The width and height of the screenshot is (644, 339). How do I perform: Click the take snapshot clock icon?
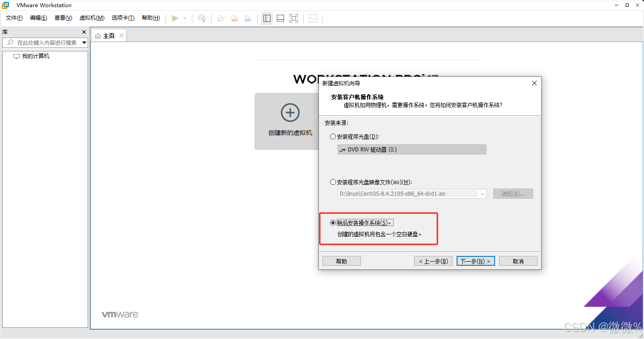[x=221, y=18]
